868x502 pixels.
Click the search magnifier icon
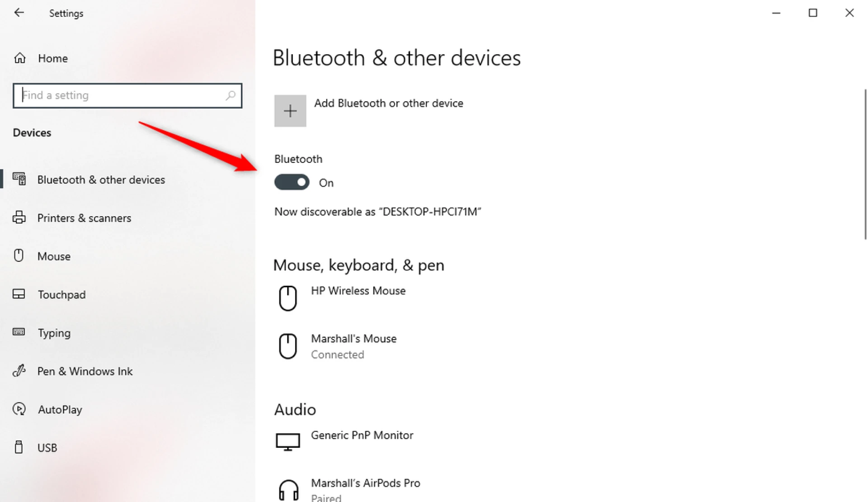231,95
